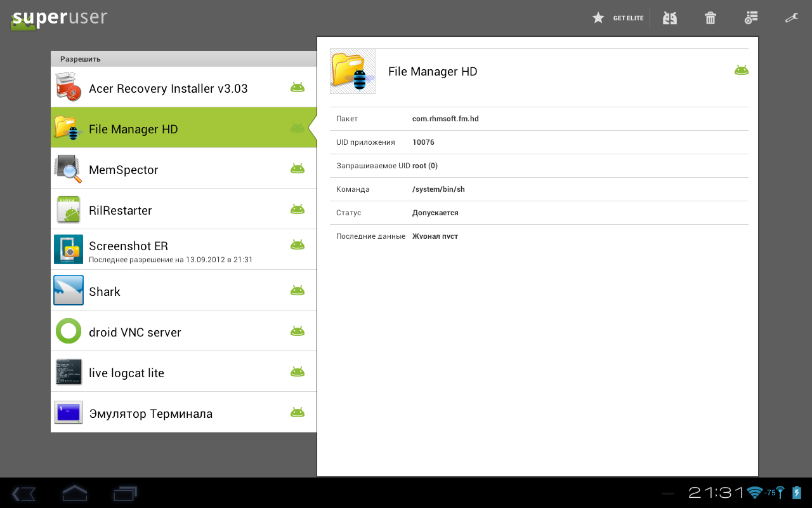Tap the Android home navigation button
The height and width of the screenshot is (508, 812).
tap(75, 493)
